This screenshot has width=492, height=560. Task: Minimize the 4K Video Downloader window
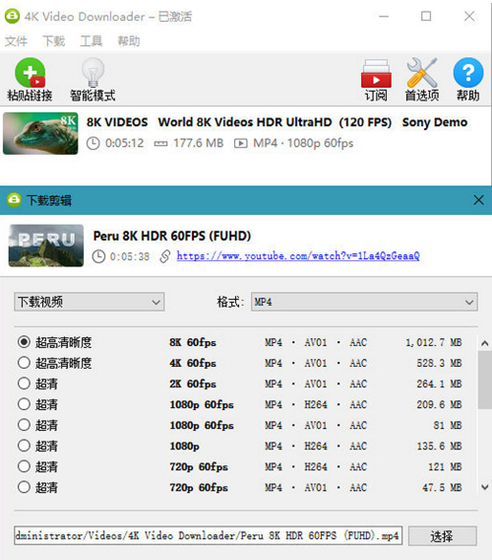(384, 16)
